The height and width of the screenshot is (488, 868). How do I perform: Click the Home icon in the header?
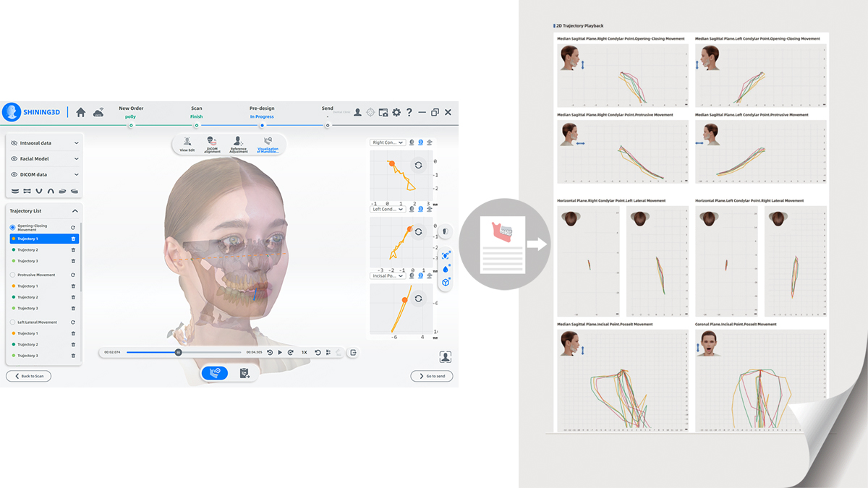(x=81, y=112)
